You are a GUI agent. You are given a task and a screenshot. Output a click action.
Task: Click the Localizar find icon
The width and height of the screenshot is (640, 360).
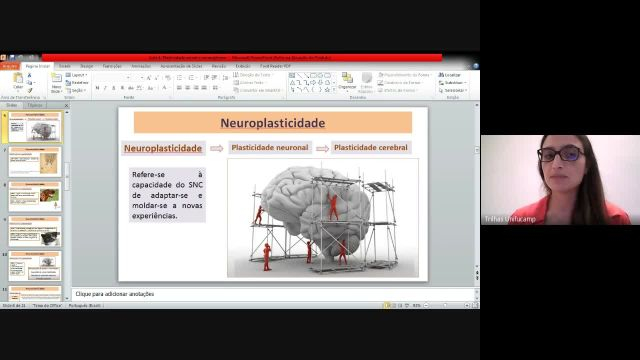449,75
